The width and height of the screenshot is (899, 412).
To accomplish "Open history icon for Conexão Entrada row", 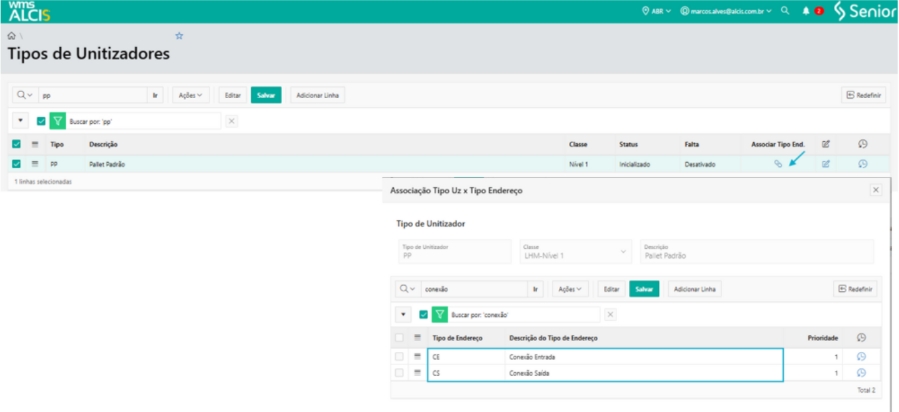I will (861, 356).
